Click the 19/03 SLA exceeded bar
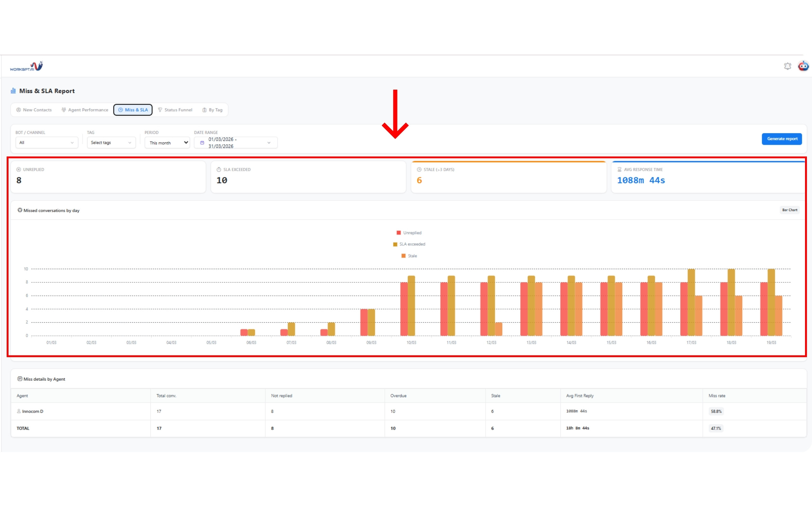812x507 pixels. 771,302
